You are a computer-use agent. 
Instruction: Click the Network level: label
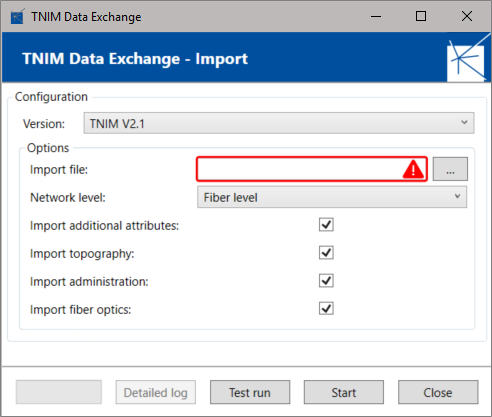[68, 198]
